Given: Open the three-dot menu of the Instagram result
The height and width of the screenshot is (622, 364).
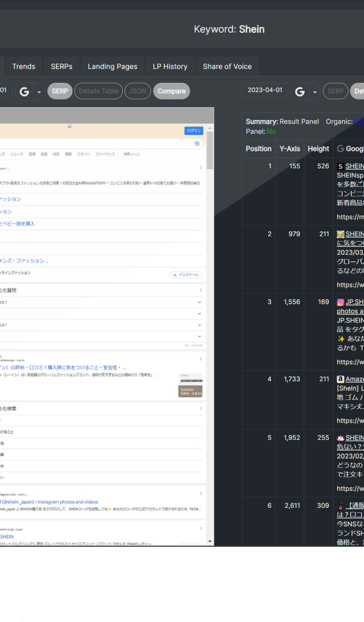Looking at the screenshot, I should [x=201, y=493].
